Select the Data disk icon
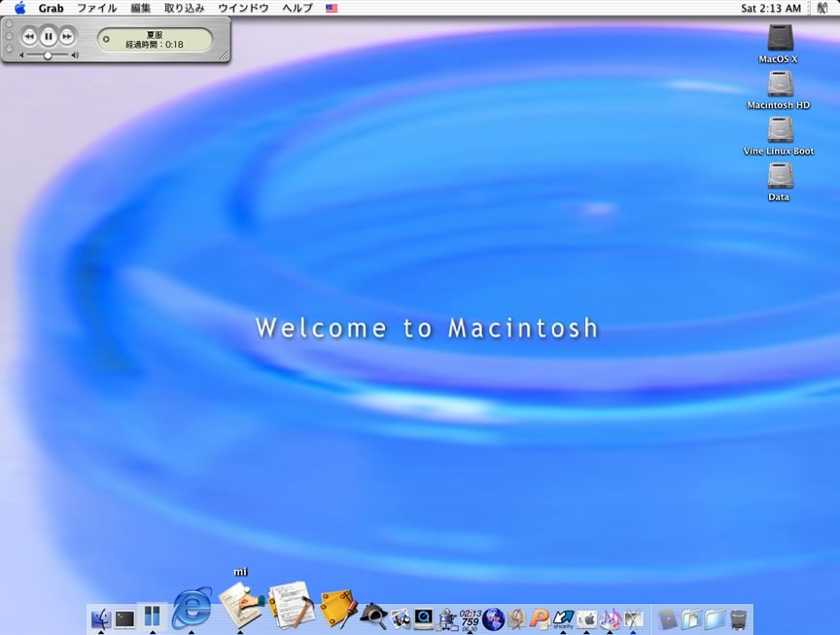The height and width of the screenshot is (635, 840). point(780,176)
